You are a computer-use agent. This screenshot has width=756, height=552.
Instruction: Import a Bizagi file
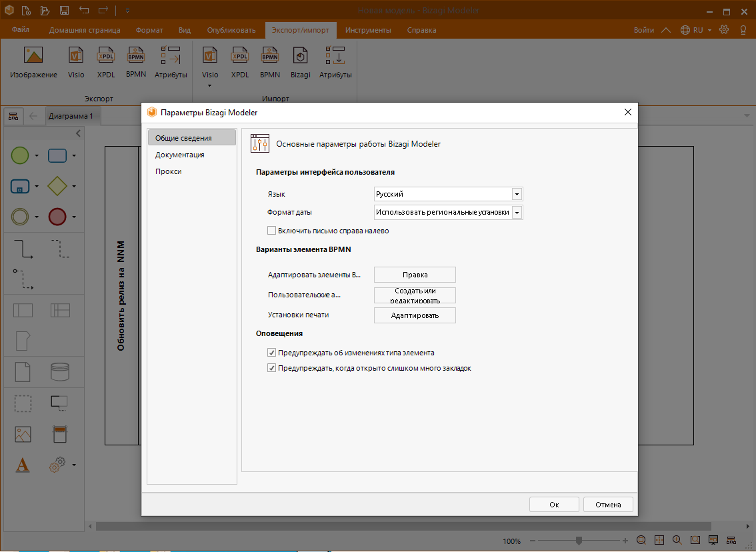point(301,62)
